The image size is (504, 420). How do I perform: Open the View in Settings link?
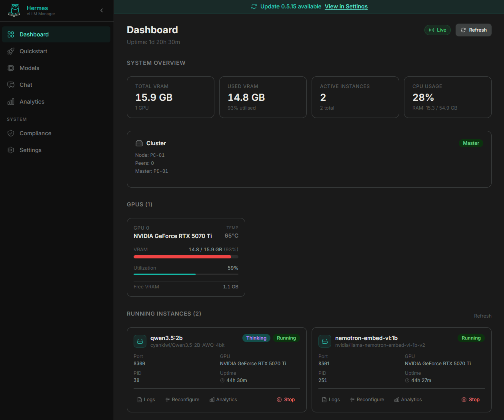pyautogui.click(x=346, y=6)
